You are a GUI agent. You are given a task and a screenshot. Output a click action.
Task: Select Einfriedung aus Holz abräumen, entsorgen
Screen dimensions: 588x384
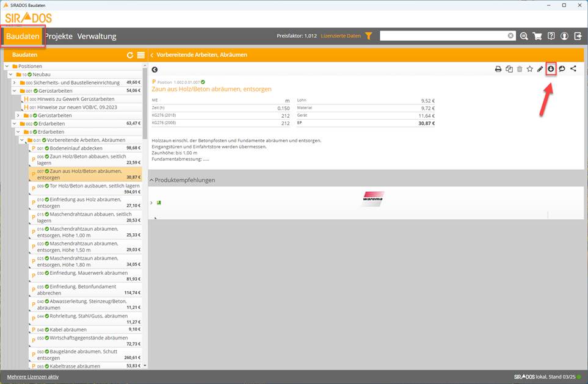coord(85,203)
